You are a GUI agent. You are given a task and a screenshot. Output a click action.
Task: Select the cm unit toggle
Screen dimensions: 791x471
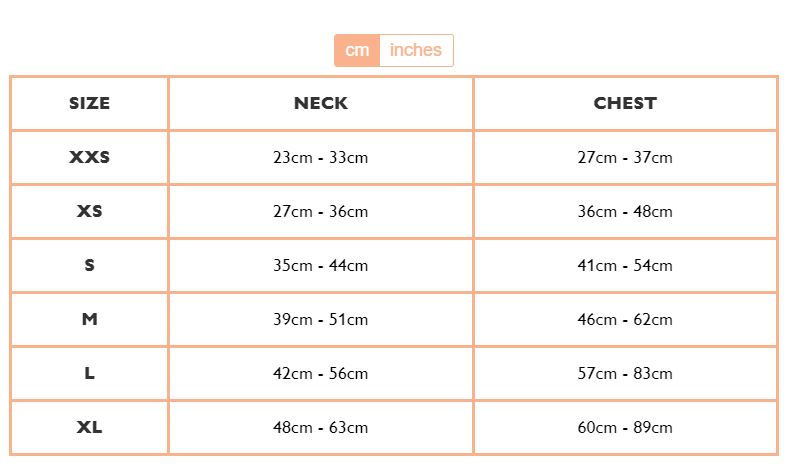(357, 50)
